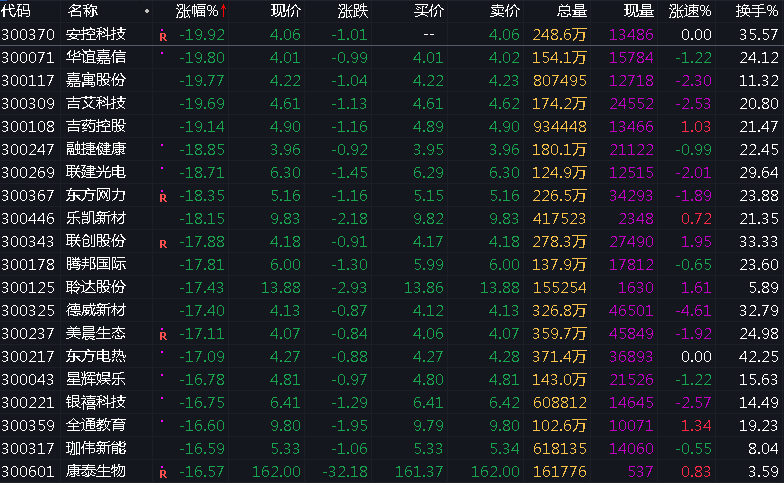Select stock 康泰生物
Viewport: 784px width, 483px height.
[96, 471]
